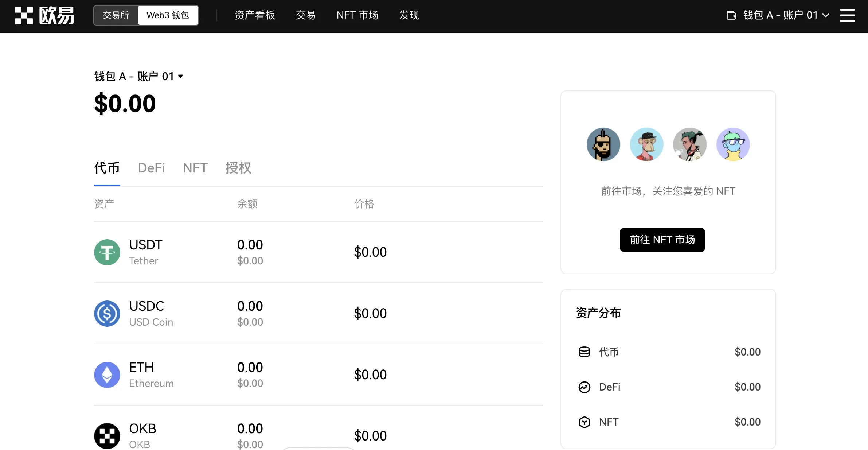Click the wallet icon next to 钱包 A

tap(731, 15)
